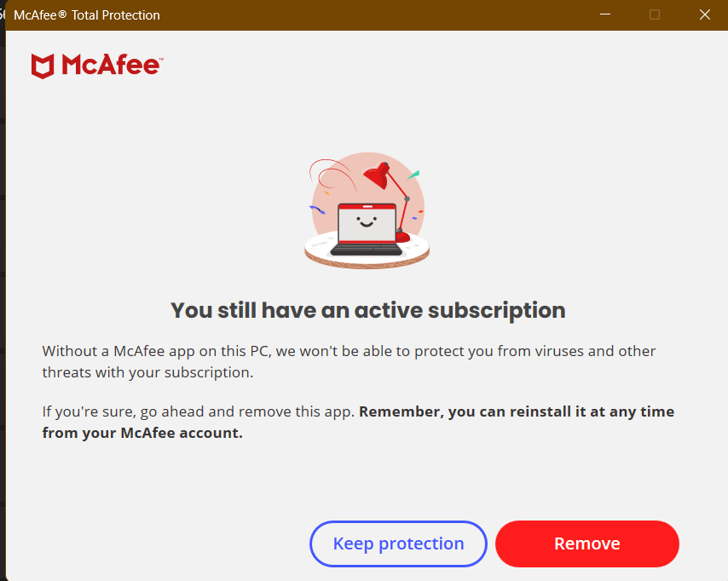Click the 'If you're sure, go ahead' sentence
The image size is (728, 581).
(x=199, y=411)
